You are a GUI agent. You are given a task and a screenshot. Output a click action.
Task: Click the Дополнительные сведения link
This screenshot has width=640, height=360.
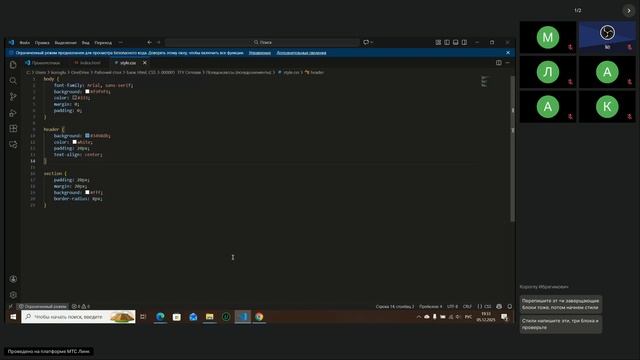click(x=301, y=53)
